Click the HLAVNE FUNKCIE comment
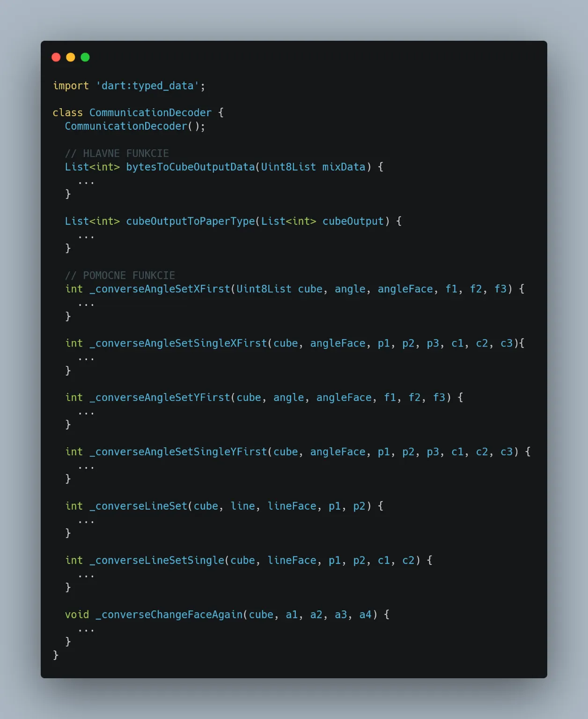This screenshot has height=719, width=588. tap(117, 154)
